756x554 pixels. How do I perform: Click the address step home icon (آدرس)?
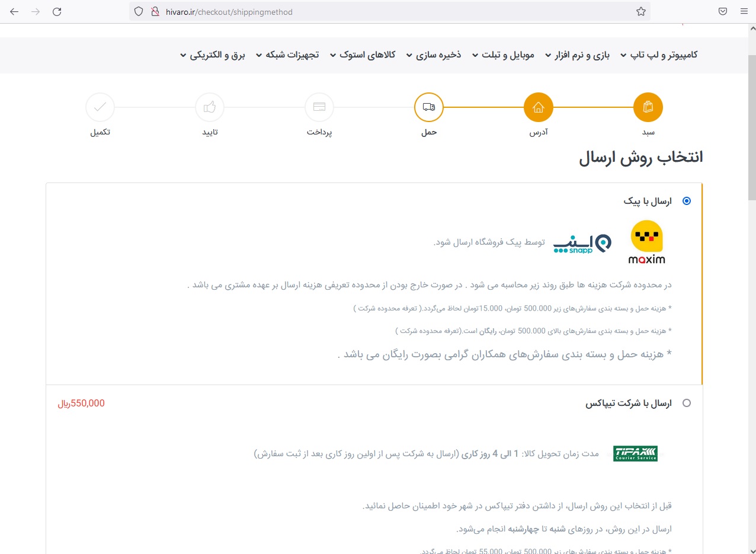(x=538, y=107)
